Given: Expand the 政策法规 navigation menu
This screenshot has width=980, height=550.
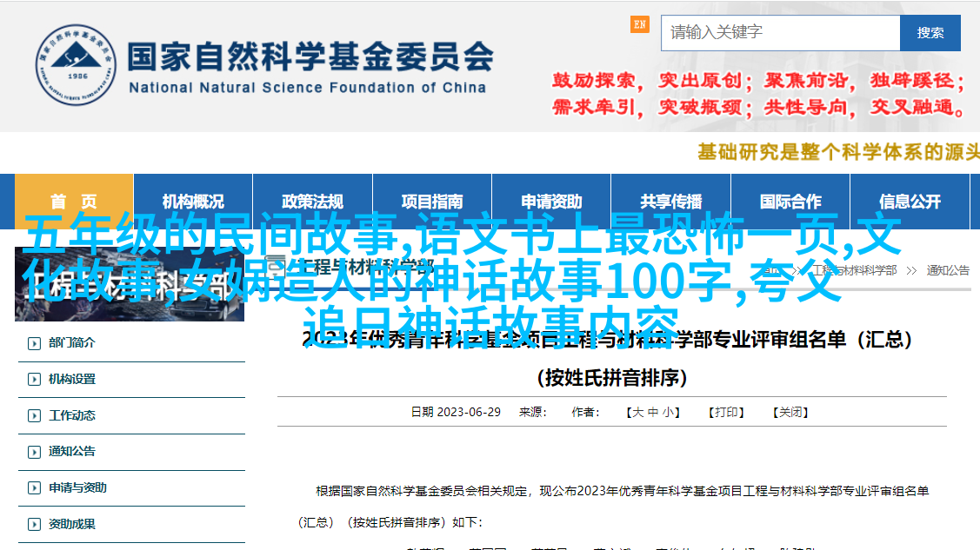Looking at the screenshot, I should (312, 202).
